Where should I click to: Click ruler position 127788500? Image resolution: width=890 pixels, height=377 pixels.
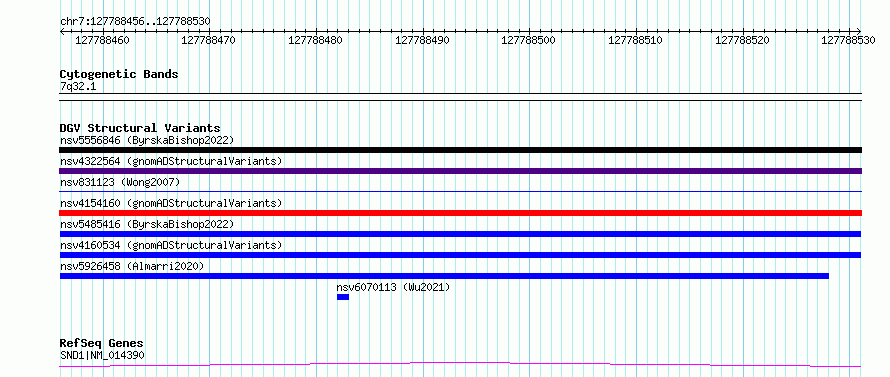click(x=529, y=40)
